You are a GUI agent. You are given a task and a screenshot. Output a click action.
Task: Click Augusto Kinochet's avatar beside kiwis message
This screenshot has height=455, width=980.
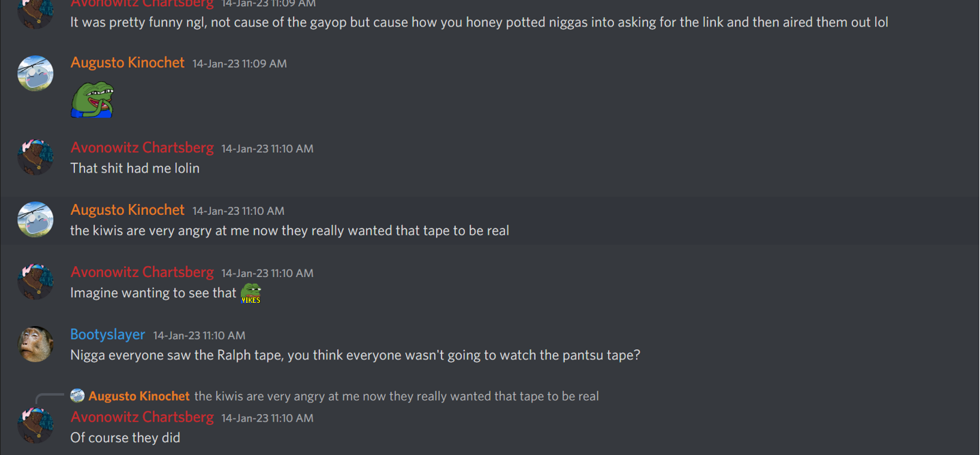pos(35,220)
